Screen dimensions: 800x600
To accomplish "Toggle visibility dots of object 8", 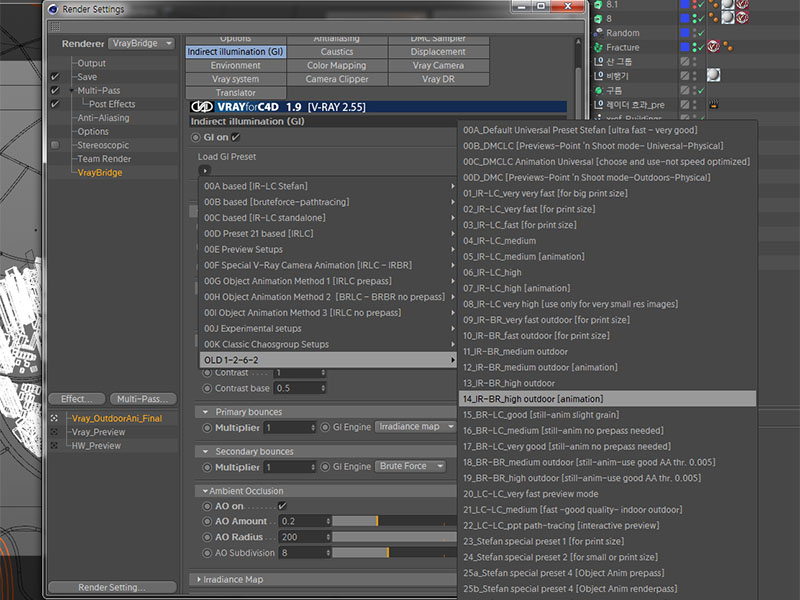I will tap(694, 18).
